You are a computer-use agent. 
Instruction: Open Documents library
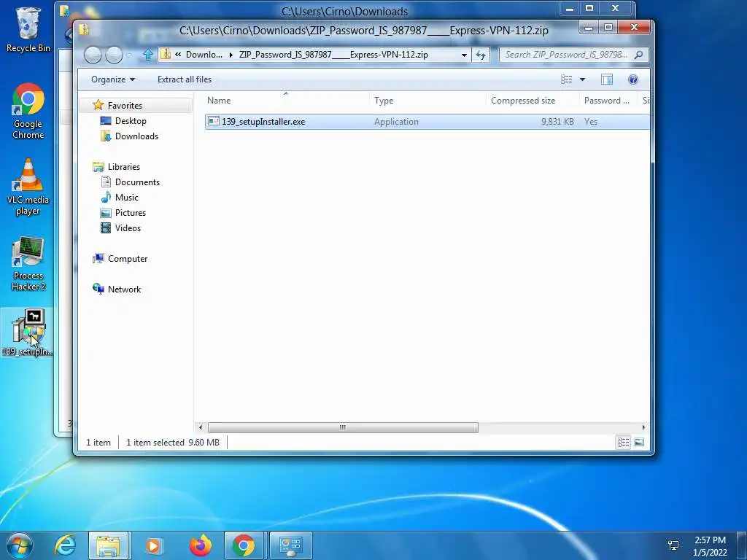click(x=137, y=182)
